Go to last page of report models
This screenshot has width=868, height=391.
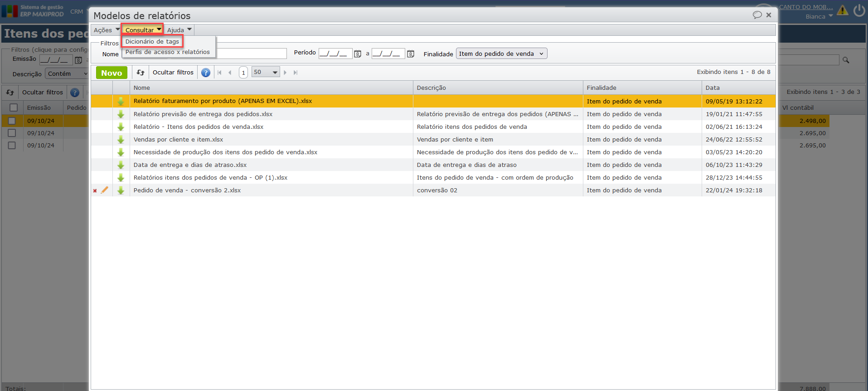point(296,73)
